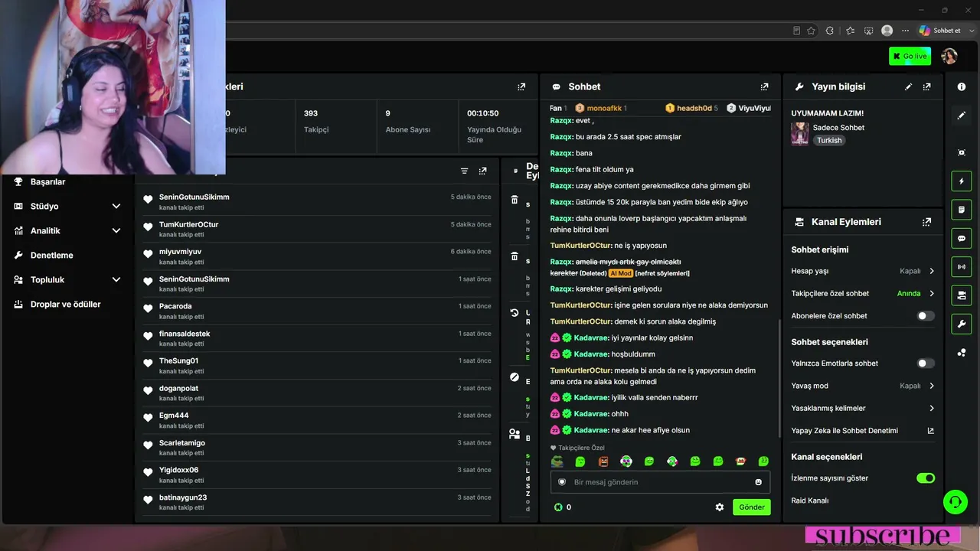Pop out the activity feed panel

(x=482, y=171)
